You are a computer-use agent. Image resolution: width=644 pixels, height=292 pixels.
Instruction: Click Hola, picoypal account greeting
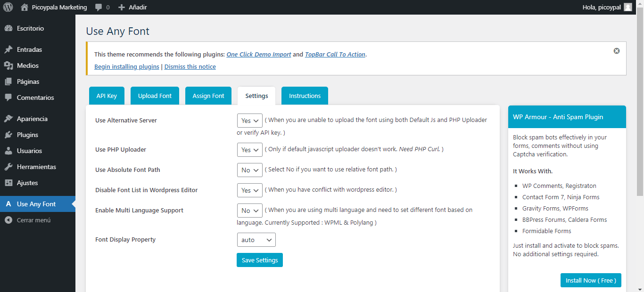point(602,7)
